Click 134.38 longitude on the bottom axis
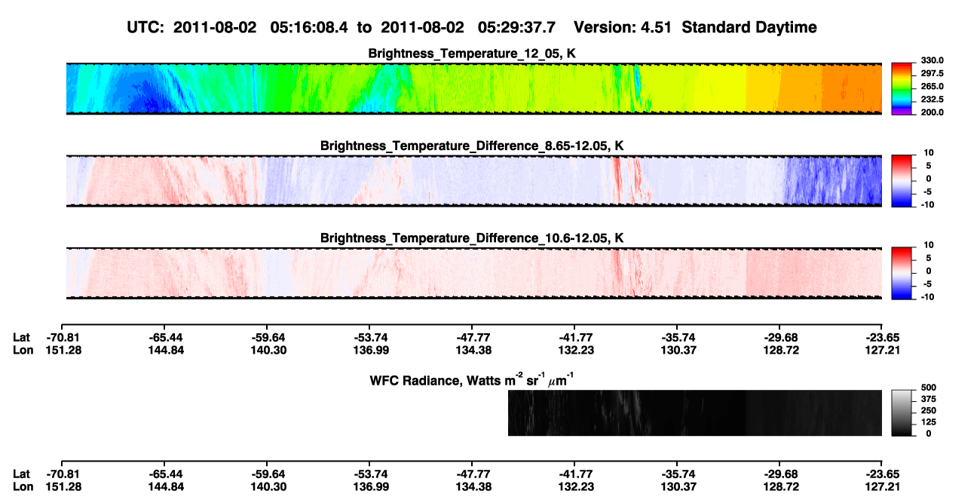The image size is (980, 503). click(x=474, y=486)
